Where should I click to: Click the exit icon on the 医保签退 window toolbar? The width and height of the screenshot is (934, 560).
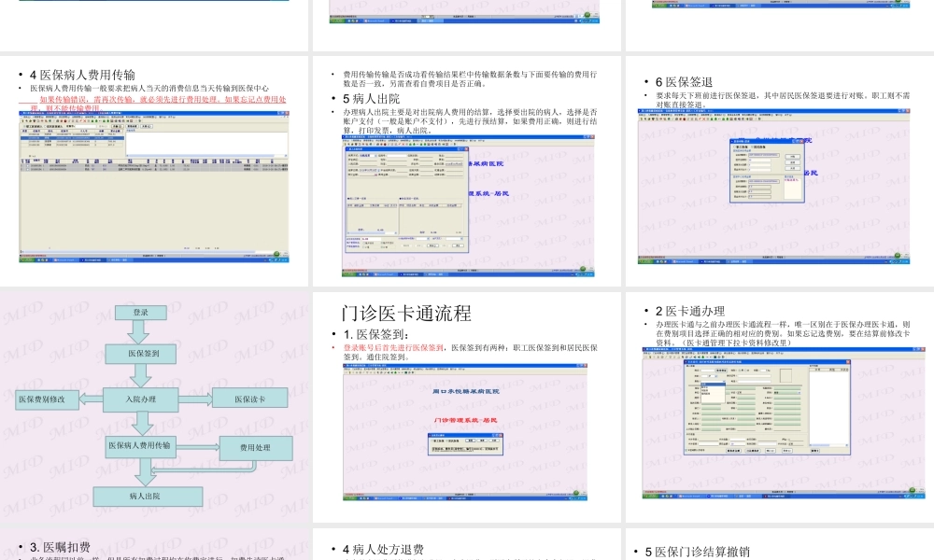tap(758, 119)
